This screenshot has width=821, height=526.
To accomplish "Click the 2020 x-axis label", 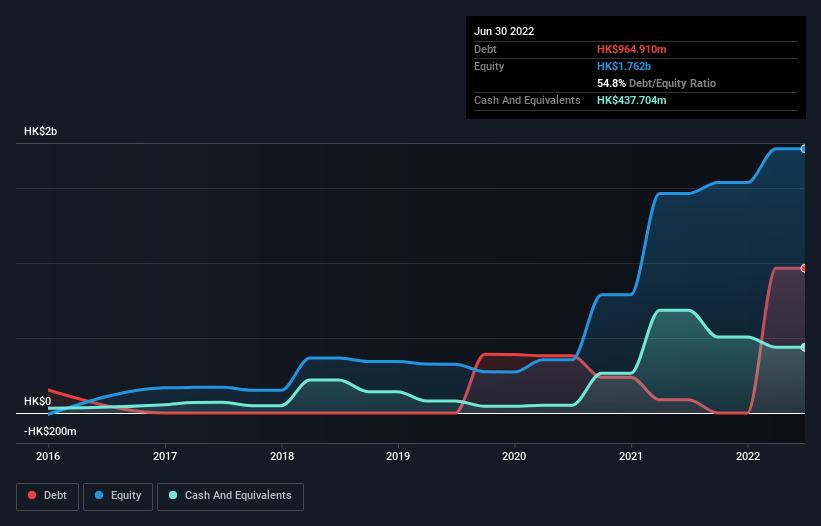I will pyautogui.click(x=514, y=456).
